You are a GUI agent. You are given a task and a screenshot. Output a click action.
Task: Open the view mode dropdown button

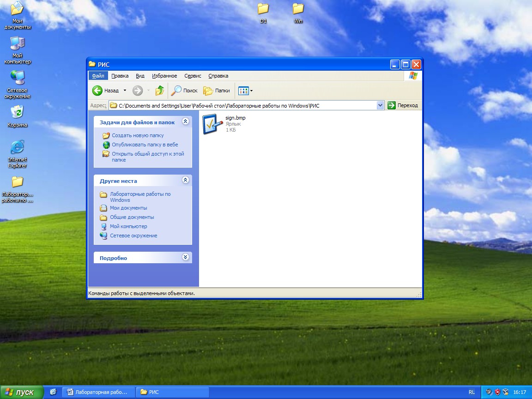click(245, 91)
